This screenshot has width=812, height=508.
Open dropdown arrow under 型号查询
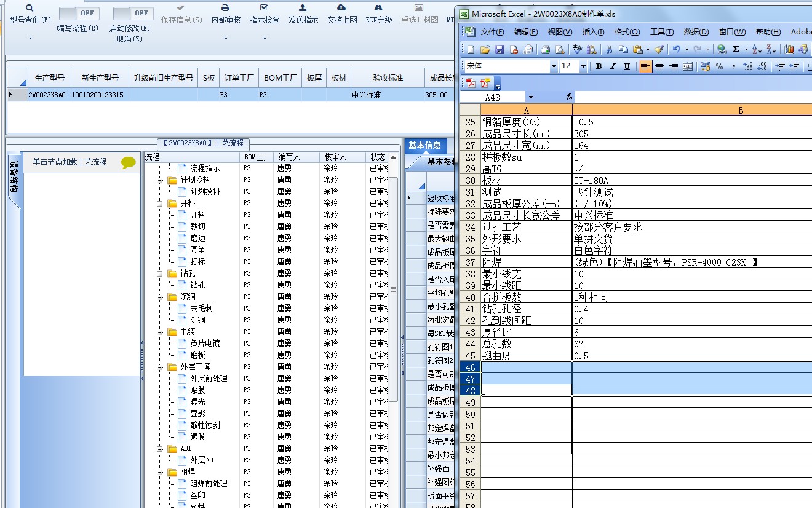click(x=30, y=39)
